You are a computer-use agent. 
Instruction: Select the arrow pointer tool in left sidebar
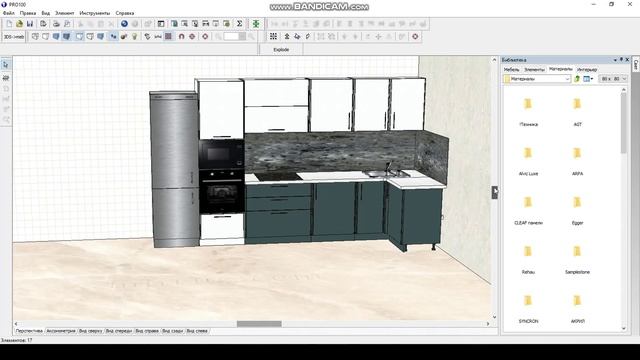click(x=6, y=65)
